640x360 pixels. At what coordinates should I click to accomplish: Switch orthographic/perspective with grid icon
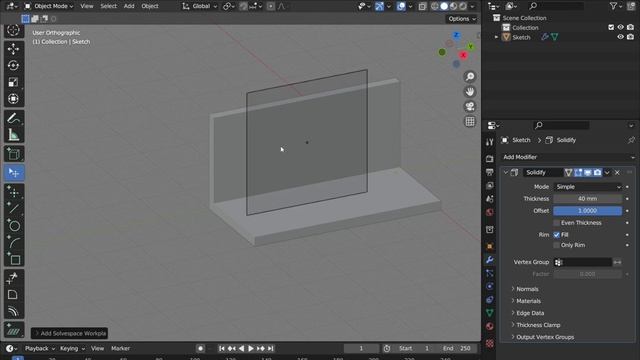(x=470, y=122)
